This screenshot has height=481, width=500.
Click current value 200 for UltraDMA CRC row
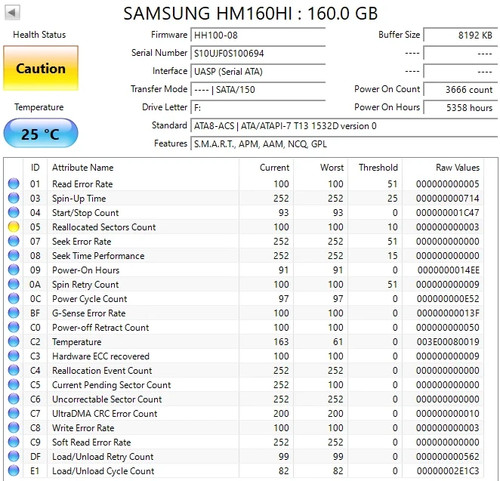click(281, 414)
